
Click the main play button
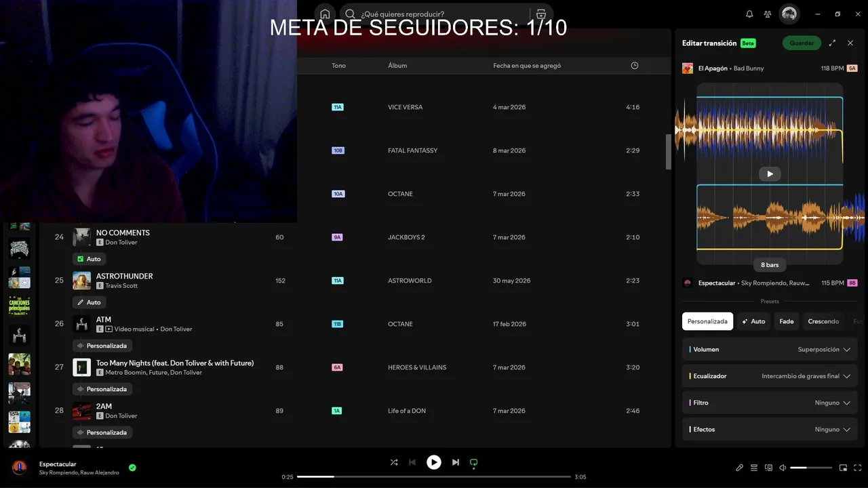click(434, 462)
